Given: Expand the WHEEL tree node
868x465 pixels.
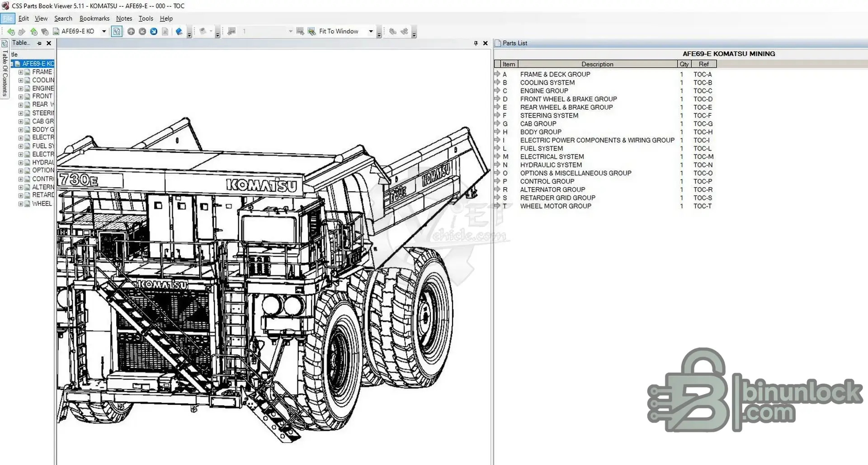Looking at the screenshot, I should 21,204.
